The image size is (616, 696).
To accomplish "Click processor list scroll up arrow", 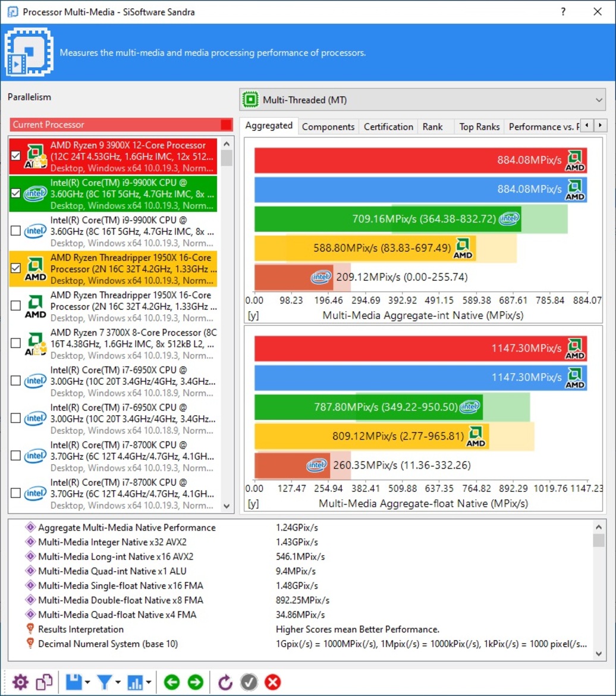I will [x=227, y=145].
